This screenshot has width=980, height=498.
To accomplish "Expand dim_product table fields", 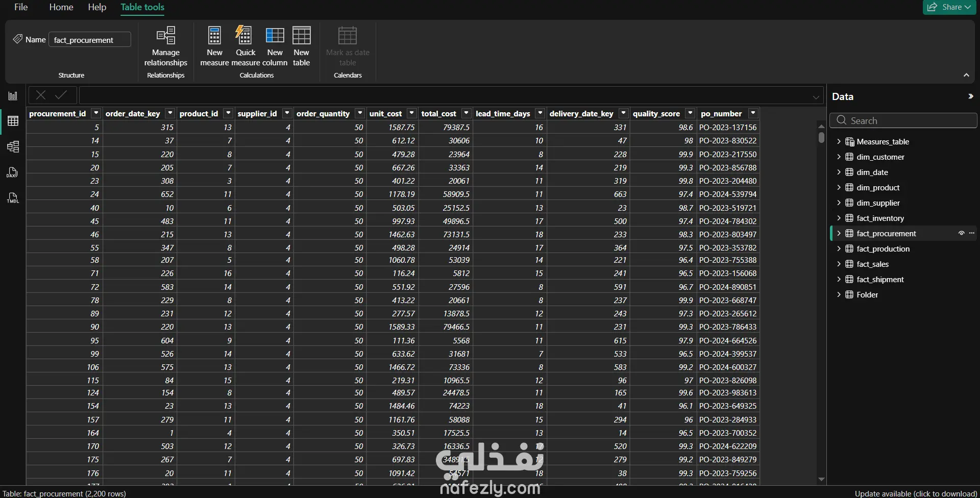I will tap(839, 187).
